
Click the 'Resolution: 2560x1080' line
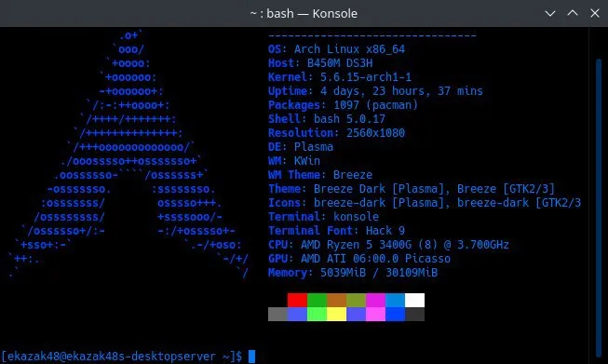click(x=336, y=133)
